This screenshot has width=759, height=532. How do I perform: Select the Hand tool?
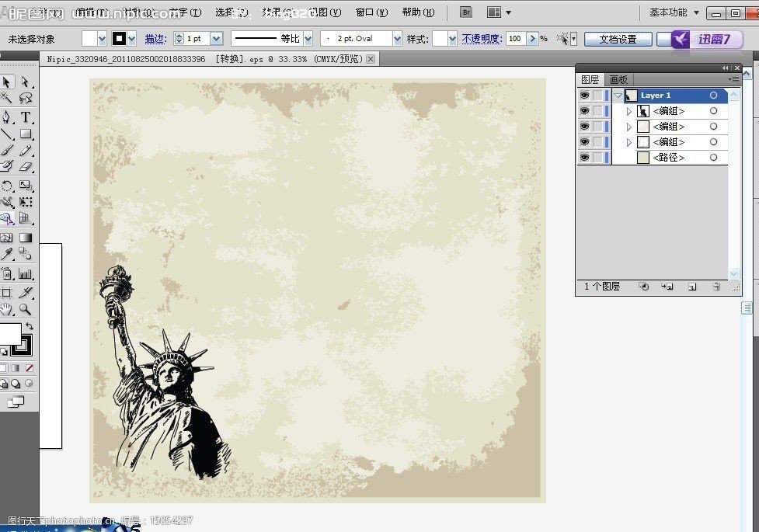(6, 309)
